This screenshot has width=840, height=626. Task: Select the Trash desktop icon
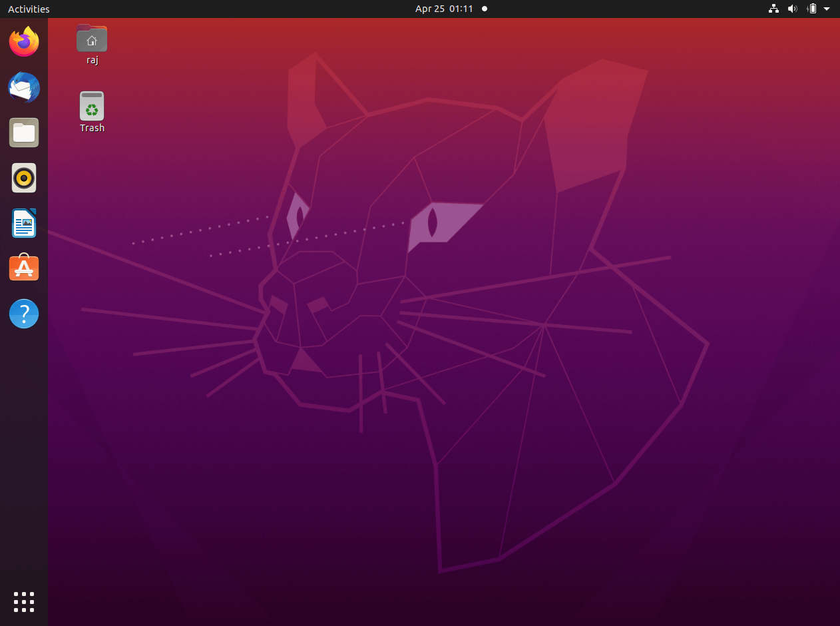coord(92,106)
